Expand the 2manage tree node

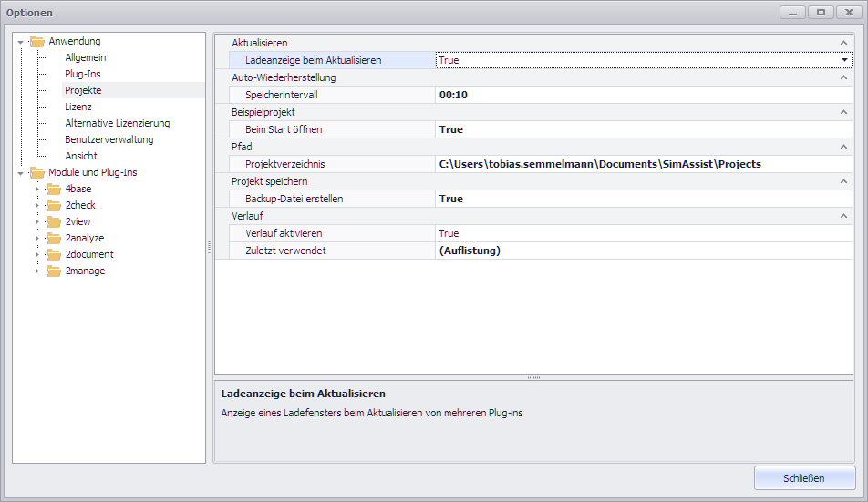click(x=37, y=271)
